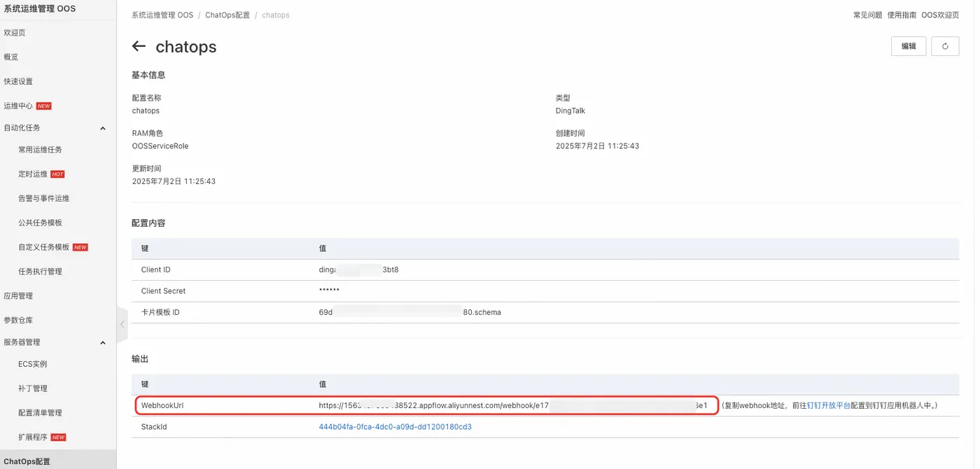This screenshot has height=469, width=980.
Task: Open the OOS欢迎页 link
Action: [x=940, y=15]
